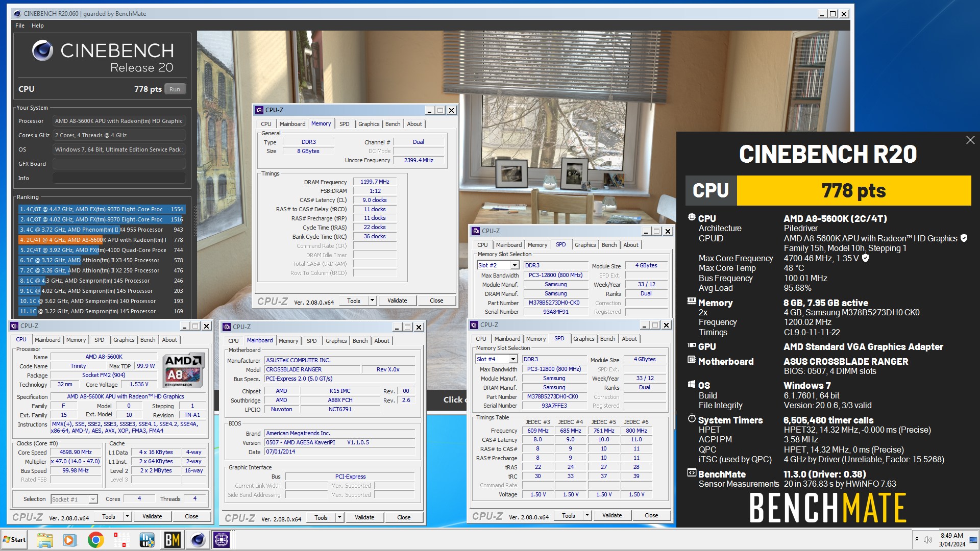Click title icon of CPU-Z processor window
The image size is (980, 551).
pyautogui.click(x=14, y=326)
